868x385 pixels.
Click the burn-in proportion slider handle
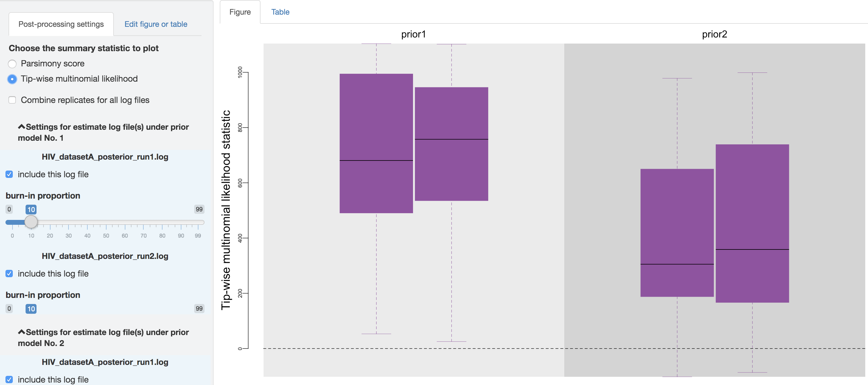point(31,222)
